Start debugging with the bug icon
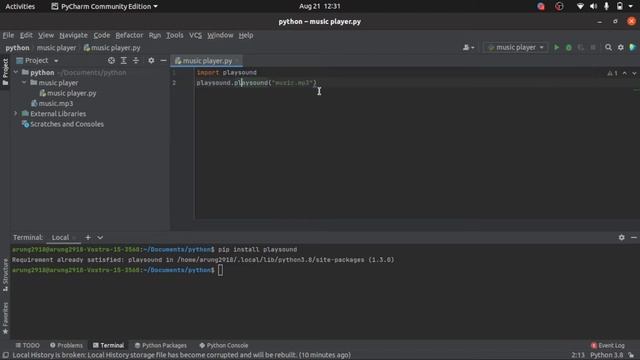The height and width of the screenshot is (360, 640). pos(569,48)
